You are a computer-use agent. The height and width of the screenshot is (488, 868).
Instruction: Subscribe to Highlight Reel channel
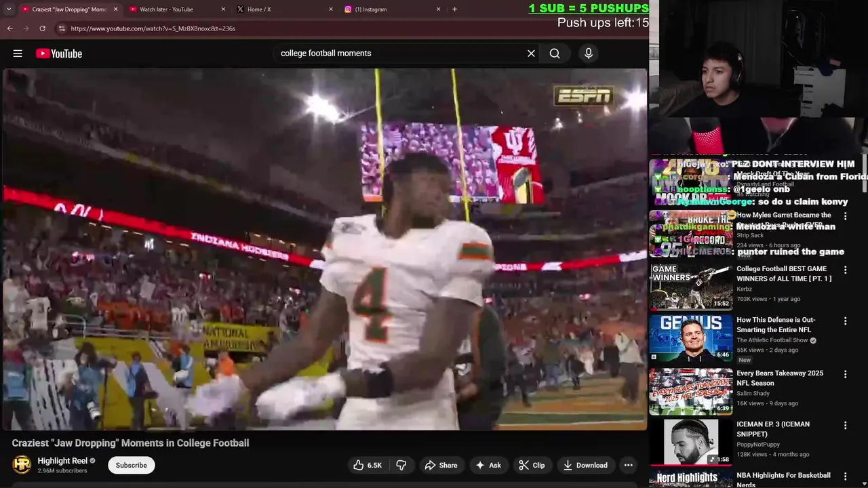click(x=131, y=465)
